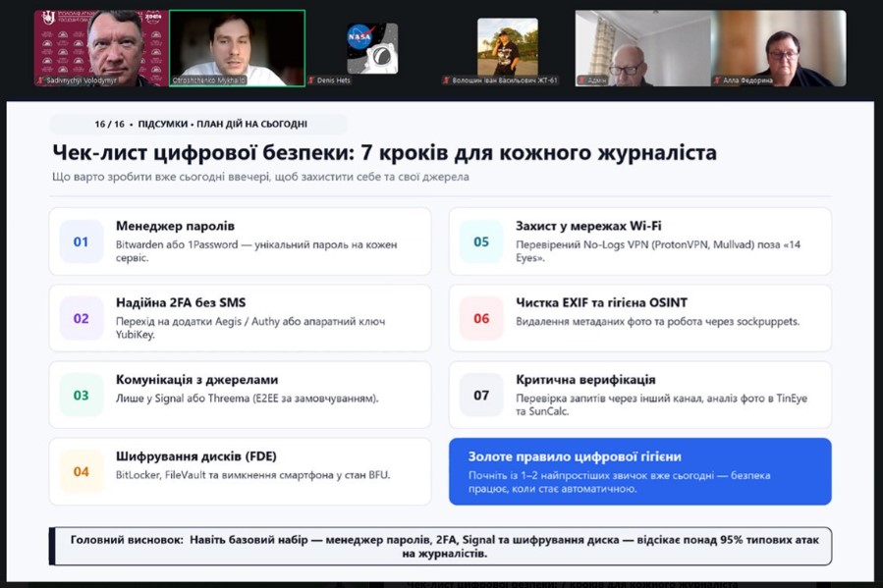Select Алла Федорина's video tile
This screenshot has height=588, width=883.
click(779, 48)
